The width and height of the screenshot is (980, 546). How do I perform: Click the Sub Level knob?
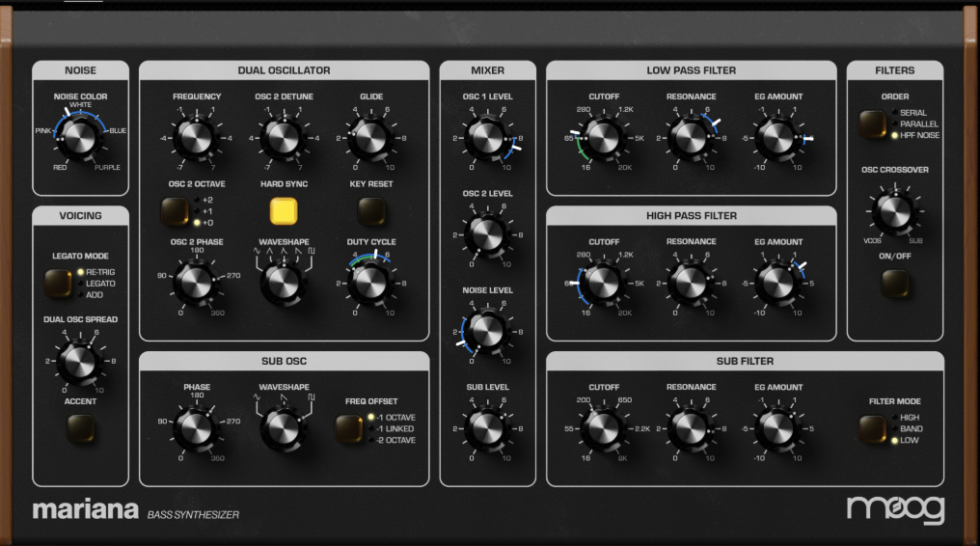[x=487, y=428]
